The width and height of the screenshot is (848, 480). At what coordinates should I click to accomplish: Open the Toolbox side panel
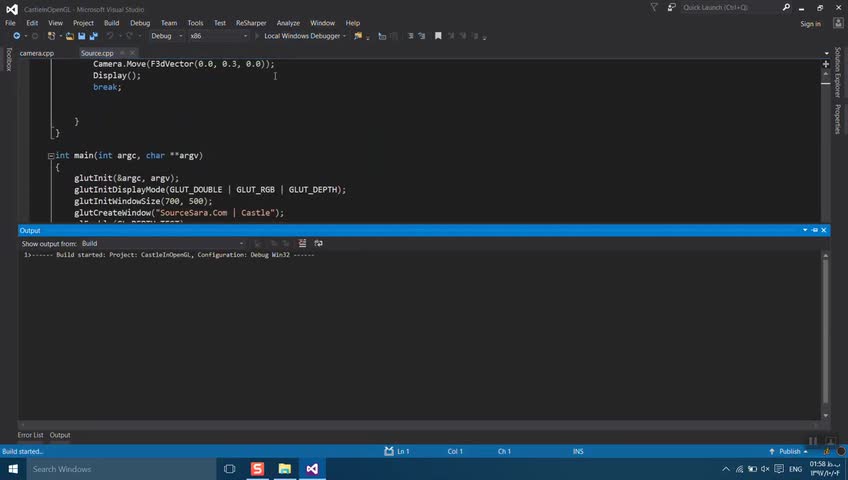coord(9,59)
